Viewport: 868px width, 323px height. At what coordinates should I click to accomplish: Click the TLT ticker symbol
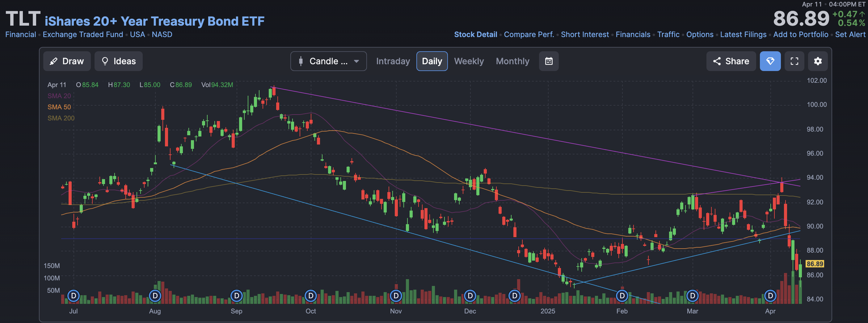click(x=23, y=19)
